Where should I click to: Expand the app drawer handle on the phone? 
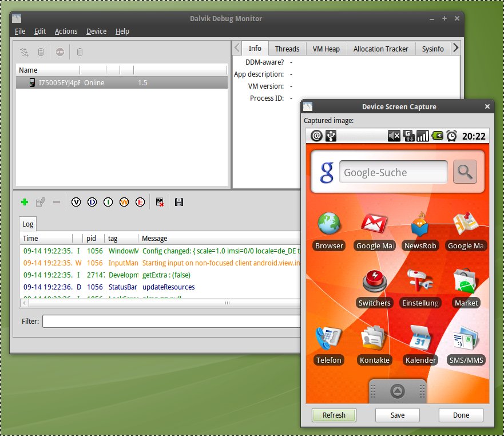(398, 391)
